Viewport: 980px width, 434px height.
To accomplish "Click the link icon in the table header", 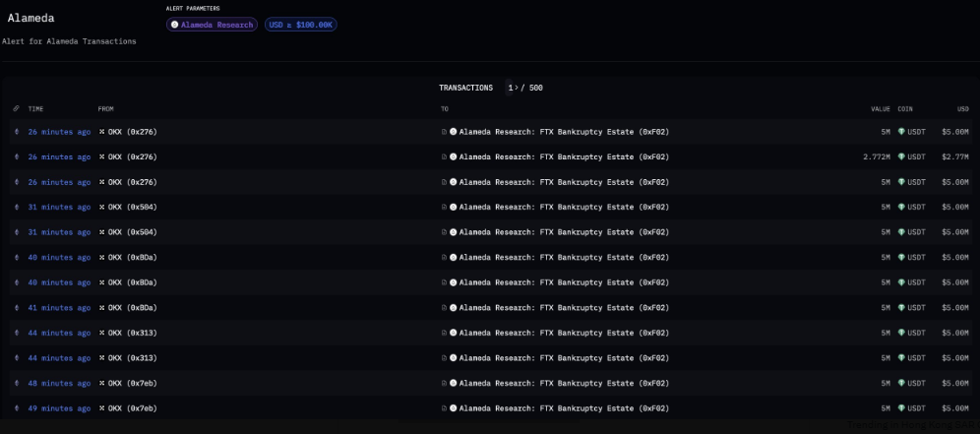I will (x=17, y=109).
